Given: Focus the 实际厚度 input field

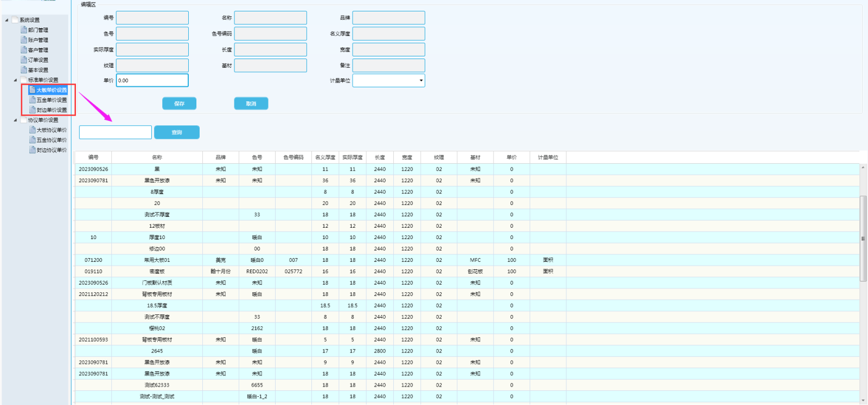Looking at the screenshot, I should click(x=152, y=49).
